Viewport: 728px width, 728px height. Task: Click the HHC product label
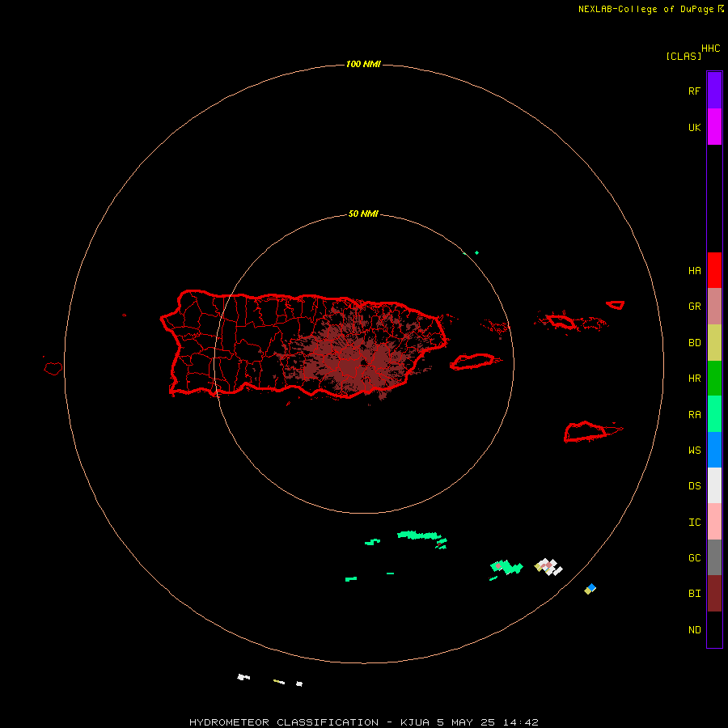tap(711, 49)
